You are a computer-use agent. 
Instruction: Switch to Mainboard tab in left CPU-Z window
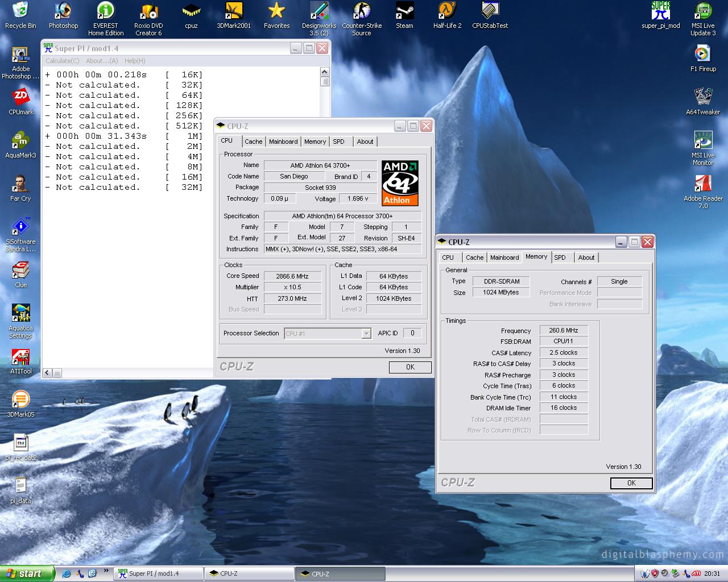pos(283,142)
